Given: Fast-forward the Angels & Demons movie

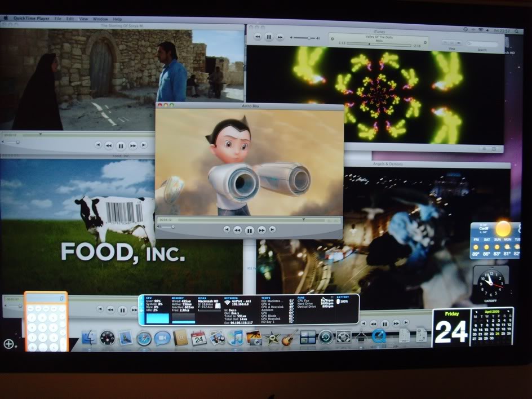Looking at the screenshot, I should 396,323.
